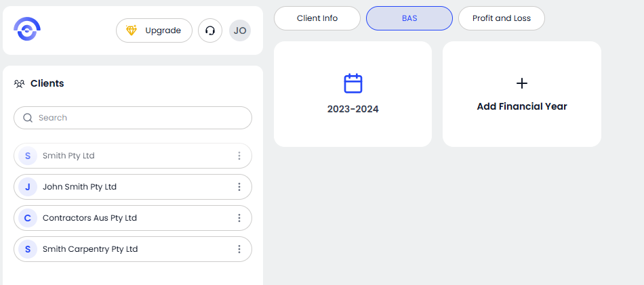Open the JO user avatar
644x285 pixels.
click(x=240, y=30)
